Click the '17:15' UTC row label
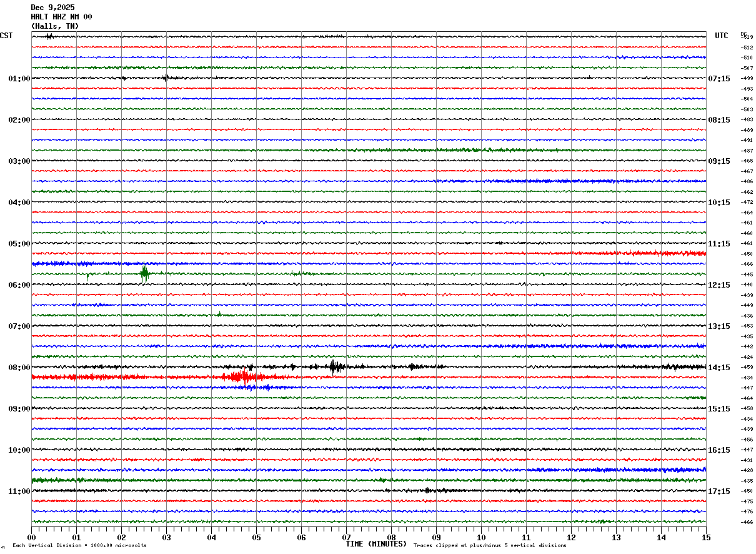 click(x=719, y=491)
